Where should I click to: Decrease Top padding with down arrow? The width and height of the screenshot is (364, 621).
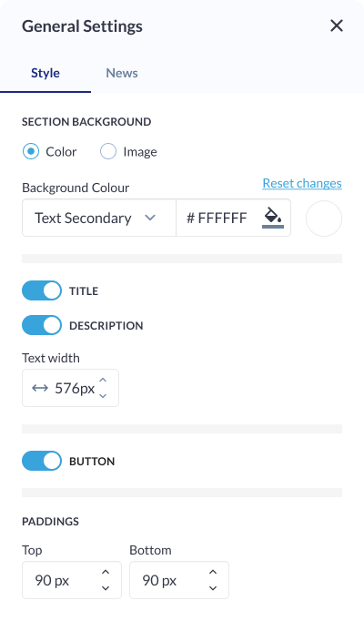106,588
